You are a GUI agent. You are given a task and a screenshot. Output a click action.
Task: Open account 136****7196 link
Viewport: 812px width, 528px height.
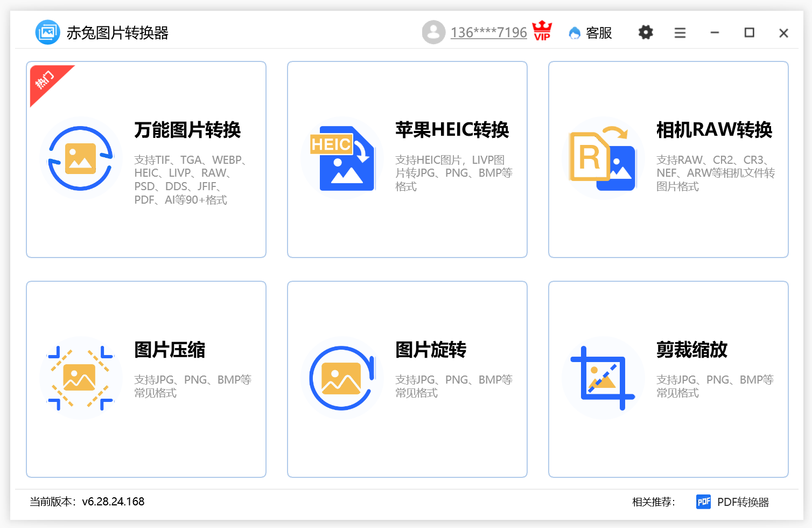pos(489,33)
